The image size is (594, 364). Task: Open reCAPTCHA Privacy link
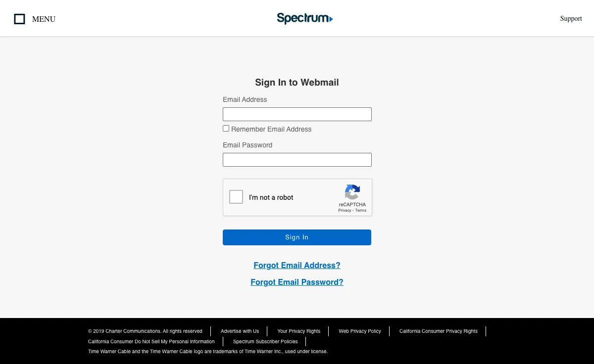[x=345, y=211]
